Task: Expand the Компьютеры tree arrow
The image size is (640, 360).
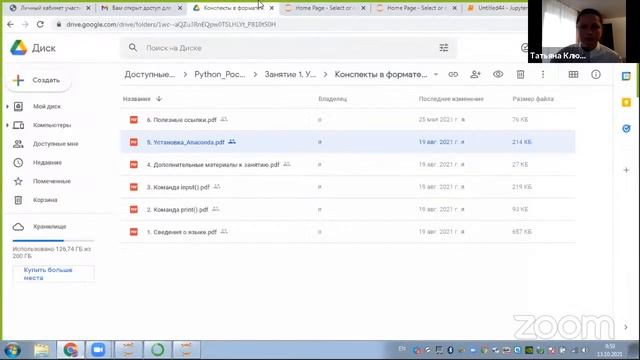Action: [7, 125]
